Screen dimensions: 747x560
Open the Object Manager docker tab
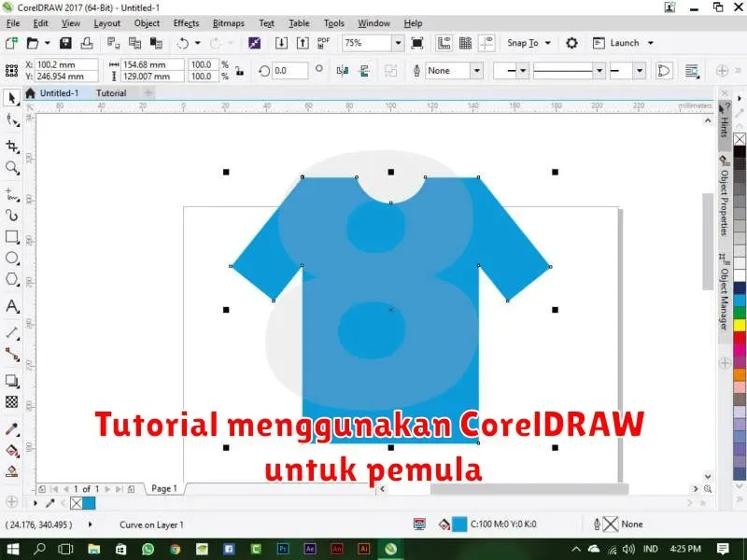pyautogui.click(x=725, y=292)
